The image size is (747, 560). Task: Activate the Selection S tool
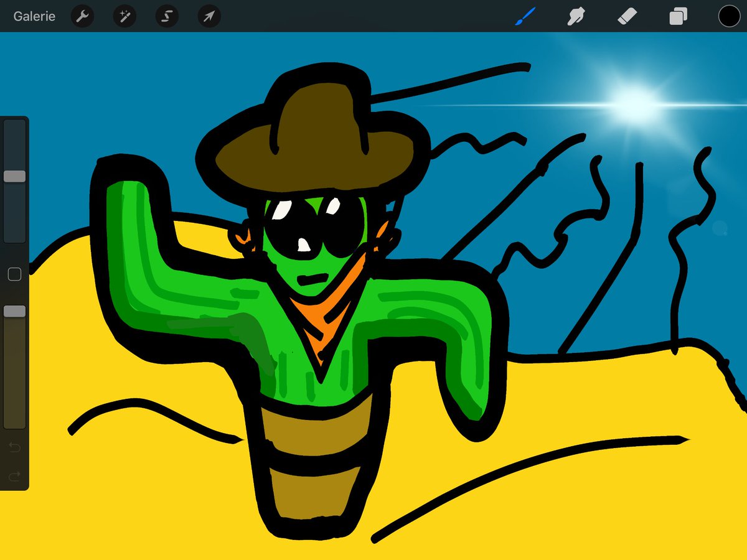pos(167,16)
